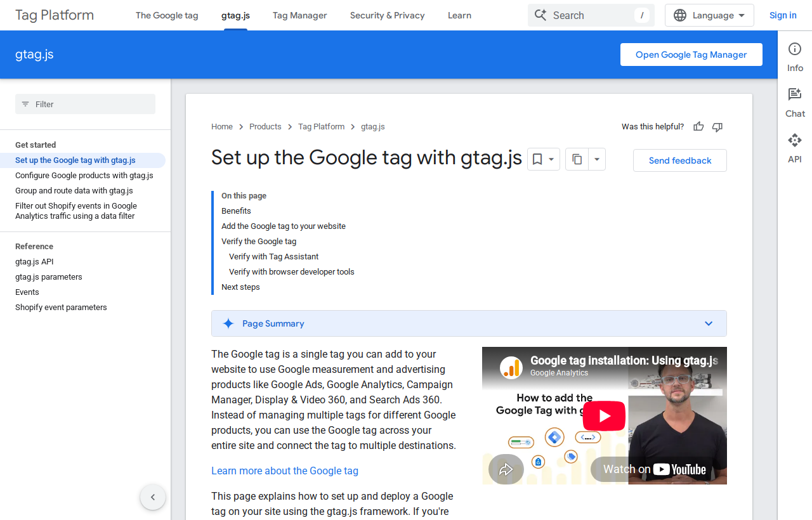Viewport: 812px width, 520px height.
Task: Collapse the left navigation sidebar
Action: [x=153, y=497]
